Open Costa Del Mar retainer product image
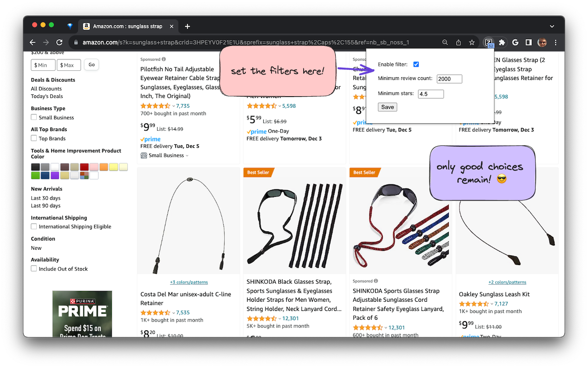This screenshot has width=588, height=368. coord(189,221)
